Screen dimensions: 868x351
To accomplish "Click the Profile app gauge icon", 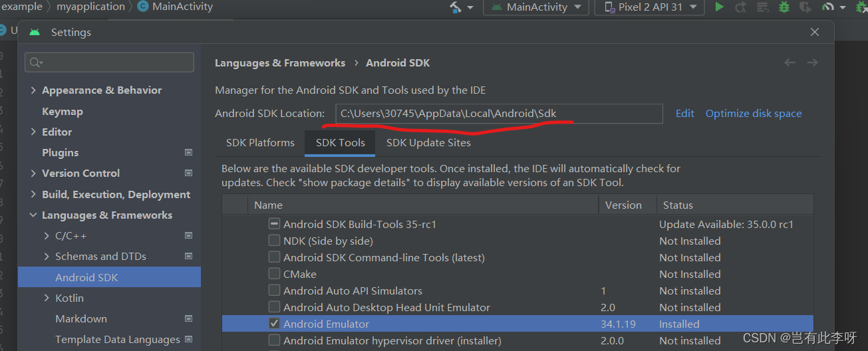I will (x=827, y=7).
